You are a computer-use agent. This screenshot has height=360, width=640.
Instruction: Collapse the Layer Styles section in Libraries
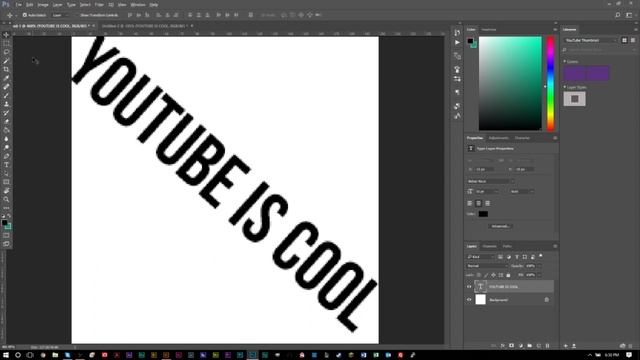pyautogui.click(x=565, y=87)
